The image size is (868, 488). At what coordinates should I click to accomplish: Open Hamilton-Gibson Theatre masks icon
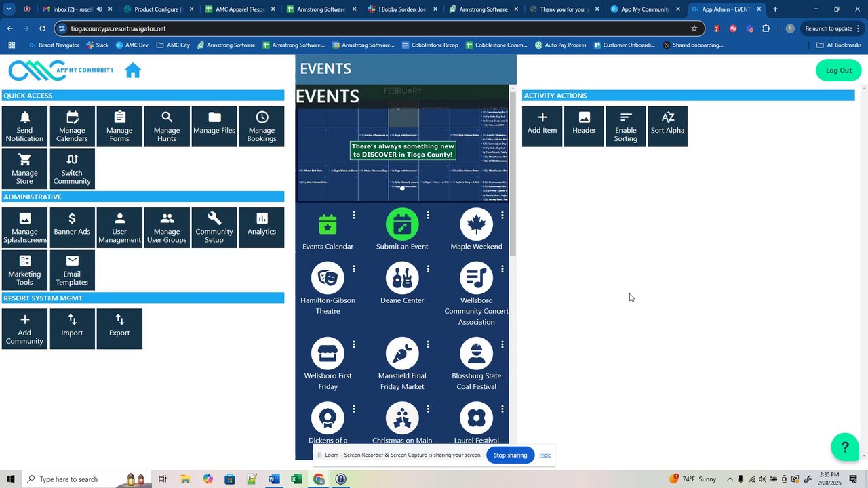[328, 278]
